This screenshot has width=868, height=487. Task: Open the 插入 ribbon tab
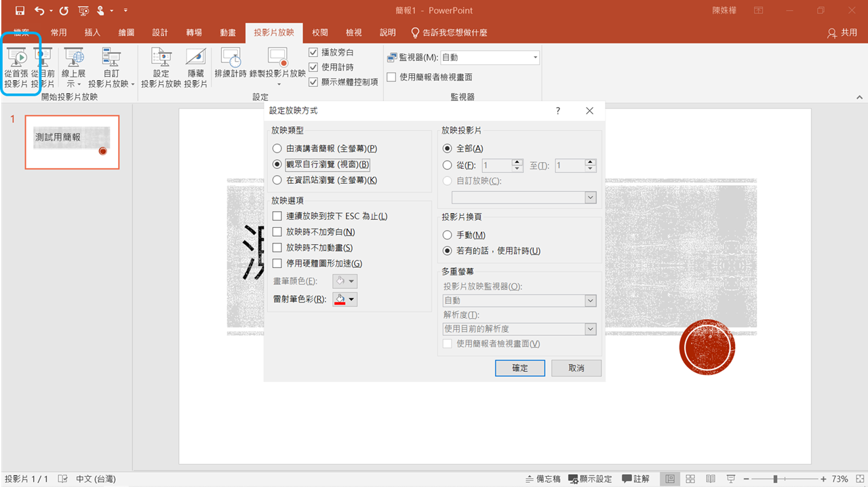tap(92, 33)
